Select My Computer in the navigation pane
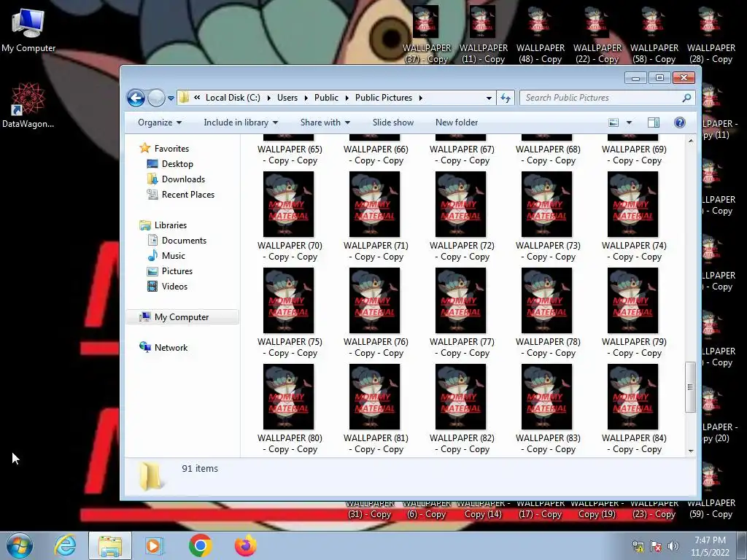The width and height of the screenshot is (747, 560). 182,317
